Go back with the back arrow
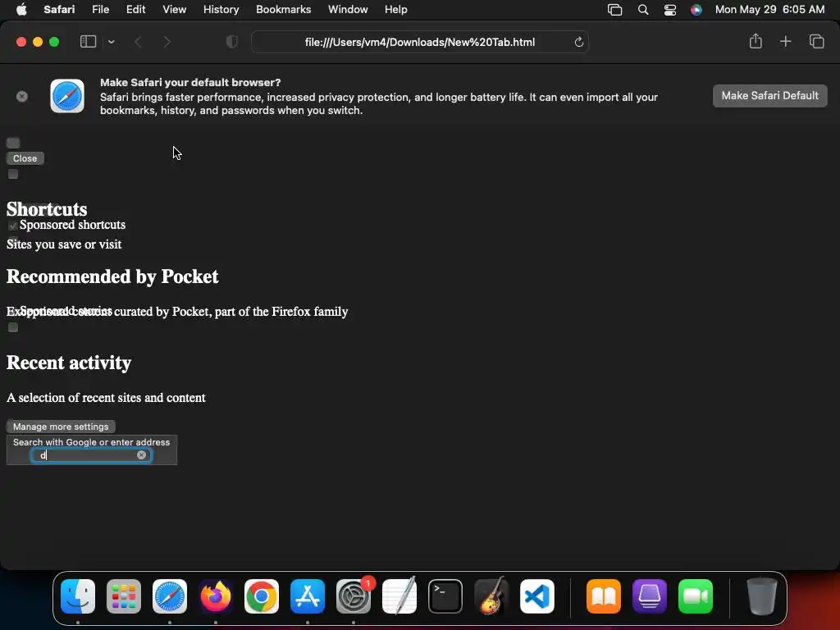This screenshot has height=630, width=840. coord(138,42)
